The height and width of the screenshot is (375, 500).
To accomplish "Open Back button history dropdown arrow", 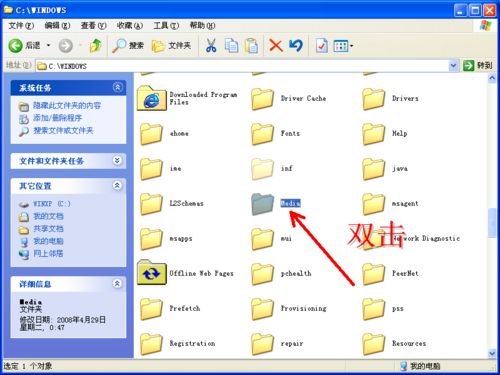I will [48, 45].
